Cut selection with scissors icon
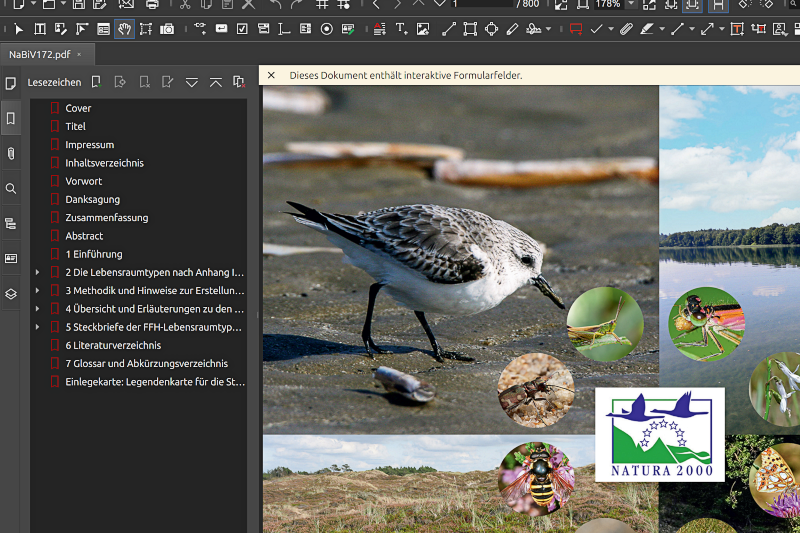 [x=185, y=5]
